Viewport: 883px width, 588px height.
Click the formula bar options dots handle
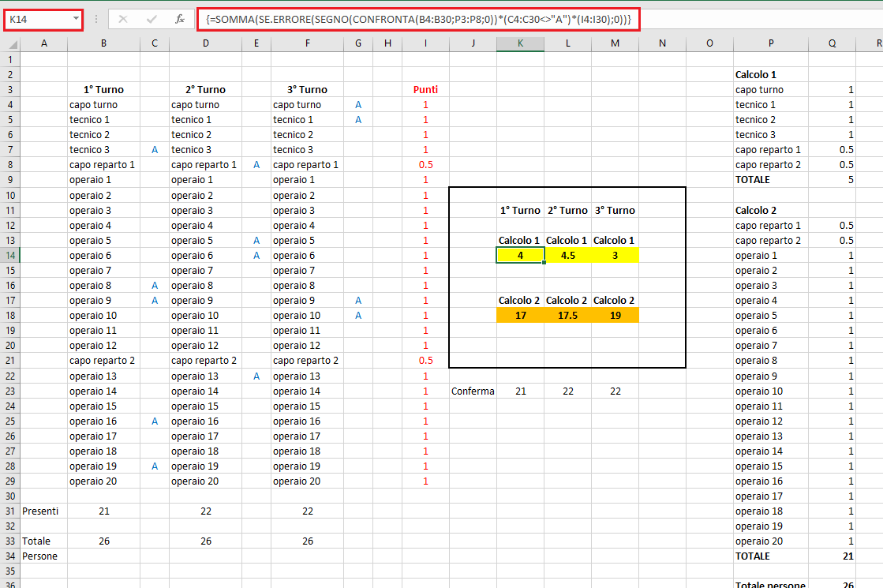pyautogui.click(x=96, y=19)
